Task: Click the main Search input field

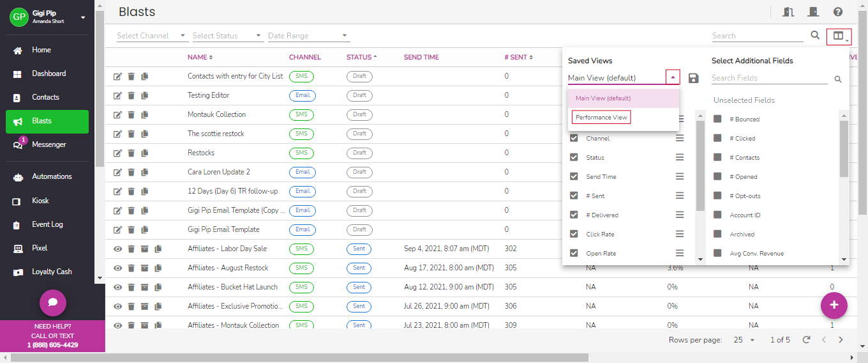Action: [x=758, y=36]
